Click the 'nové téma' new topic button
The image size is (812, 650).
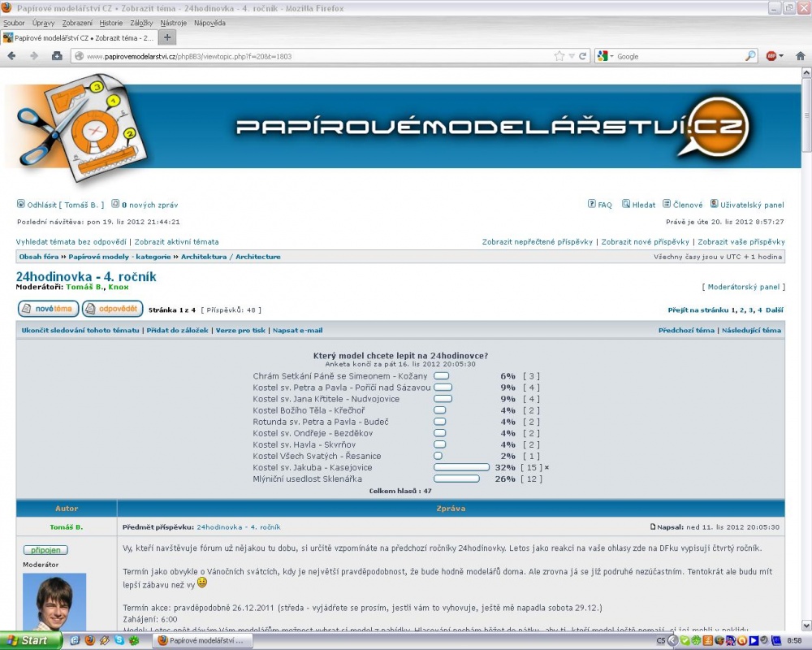point(48,309)
